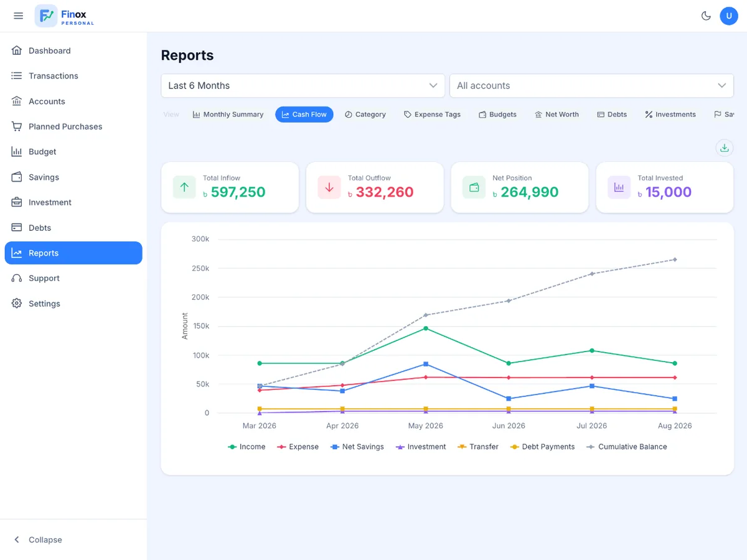The width and height of the screenshot is (747, 560).
Task: Click the Settings gear icon
Action: pos(17,304)
